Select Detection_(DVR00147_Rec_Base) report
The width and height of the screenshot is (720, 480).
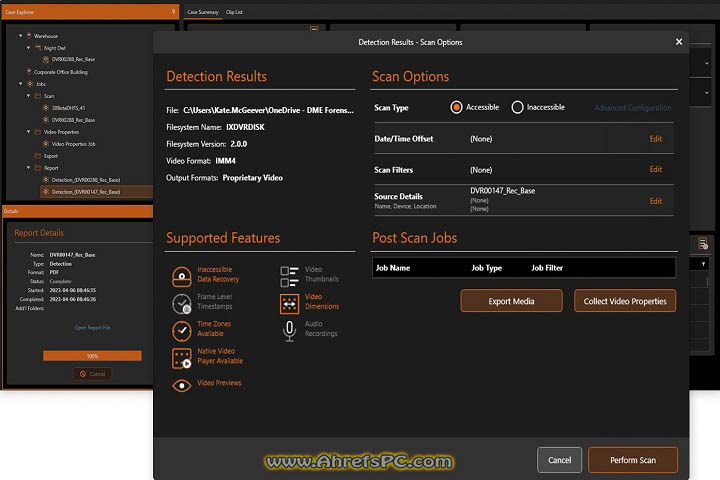86,192
